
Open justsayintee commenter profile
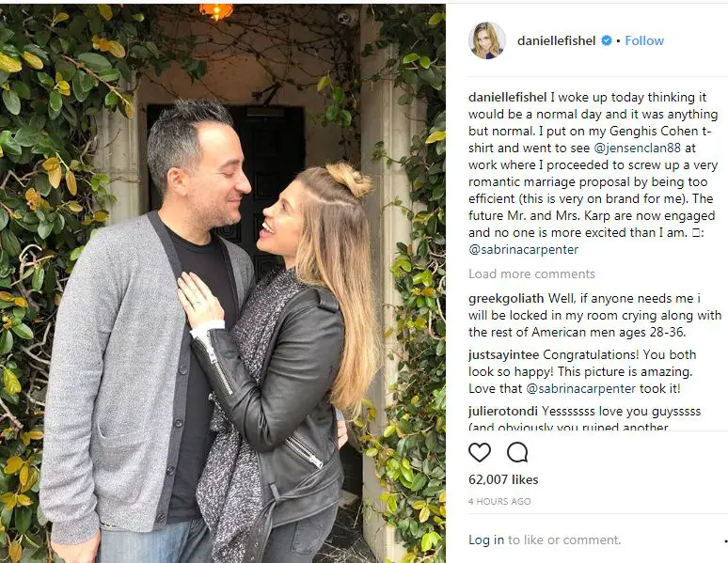504,355
